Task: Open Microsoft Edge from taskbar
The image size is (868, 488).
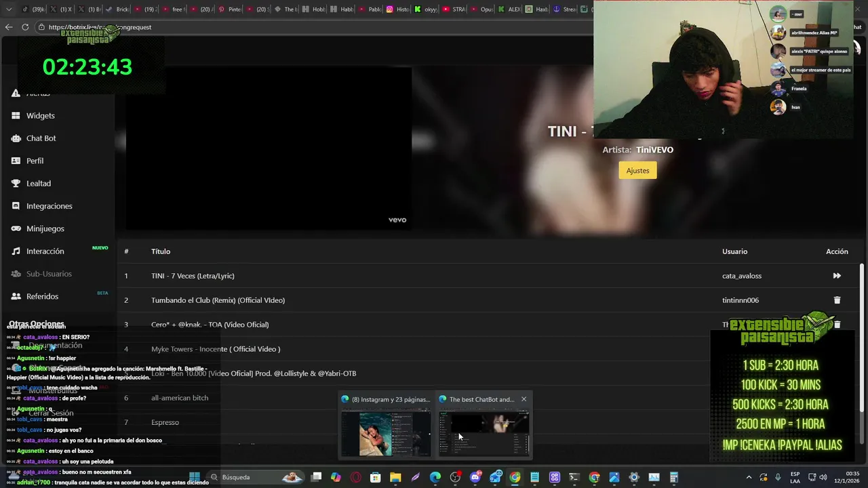Action: 435,477
